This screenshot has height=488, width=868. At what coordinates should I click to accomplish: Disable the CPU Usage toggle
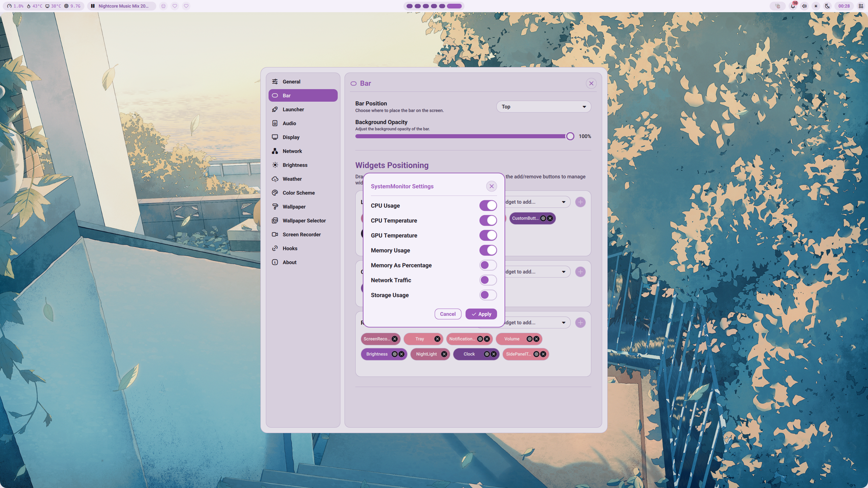pos(488,206)
